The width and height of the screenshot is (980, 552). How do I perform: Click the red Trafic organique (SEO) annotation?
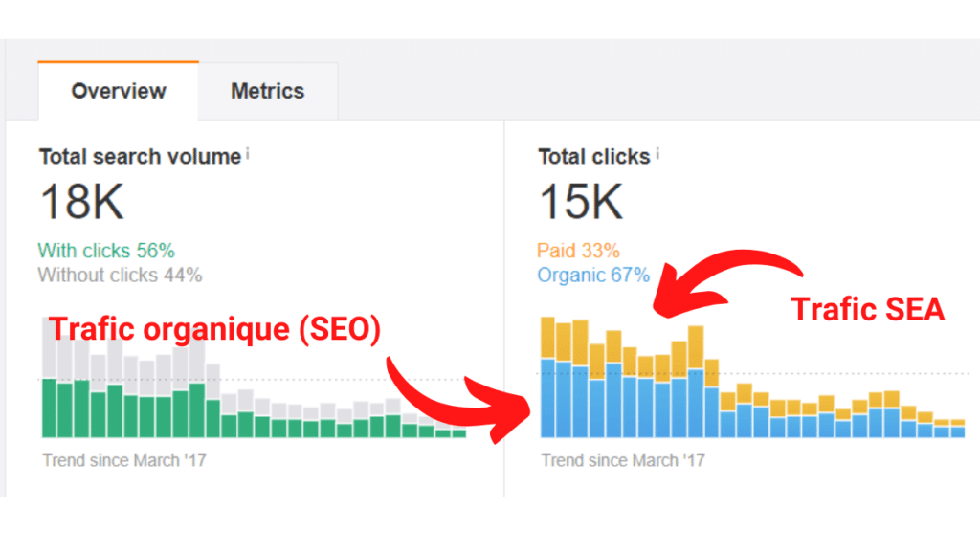tap(214, 329)
